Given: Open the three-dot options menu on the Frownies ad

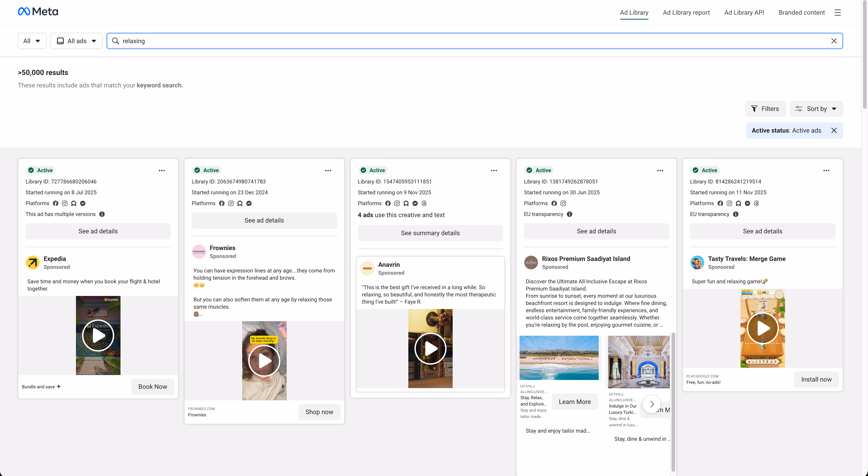Looking at the screenshot, I should point(328,171).
